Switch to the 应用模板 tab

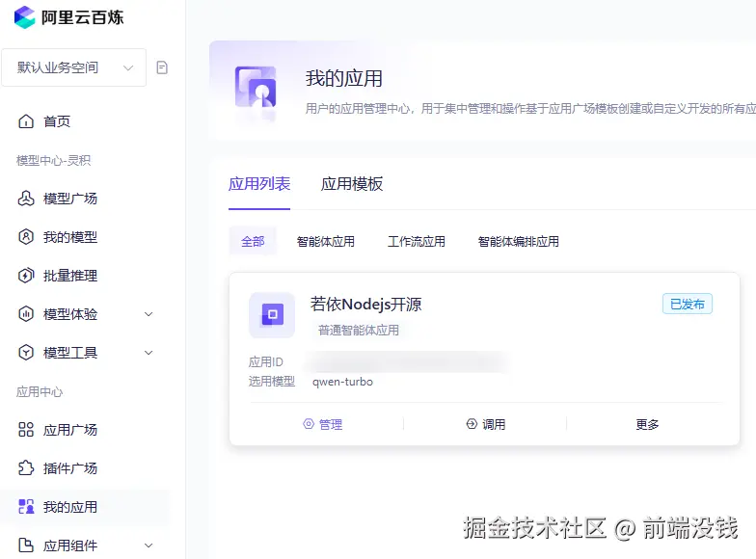tap(352, 184)
